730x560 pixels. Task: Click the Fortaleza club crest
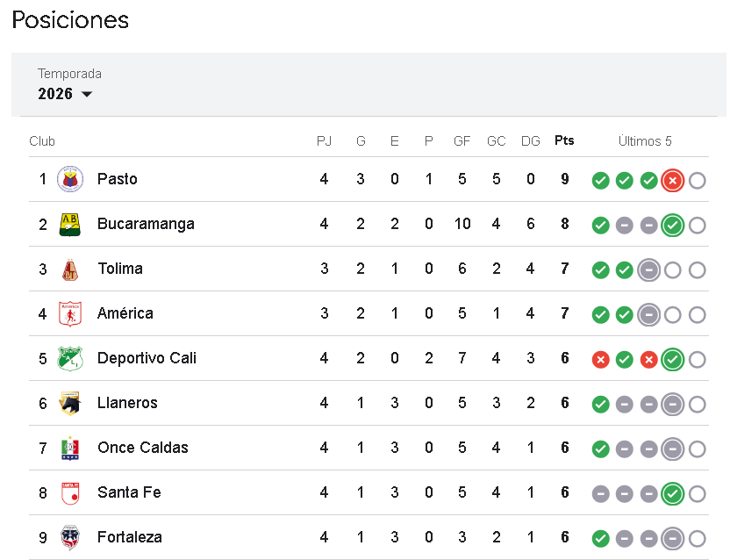tap(70, 537)
